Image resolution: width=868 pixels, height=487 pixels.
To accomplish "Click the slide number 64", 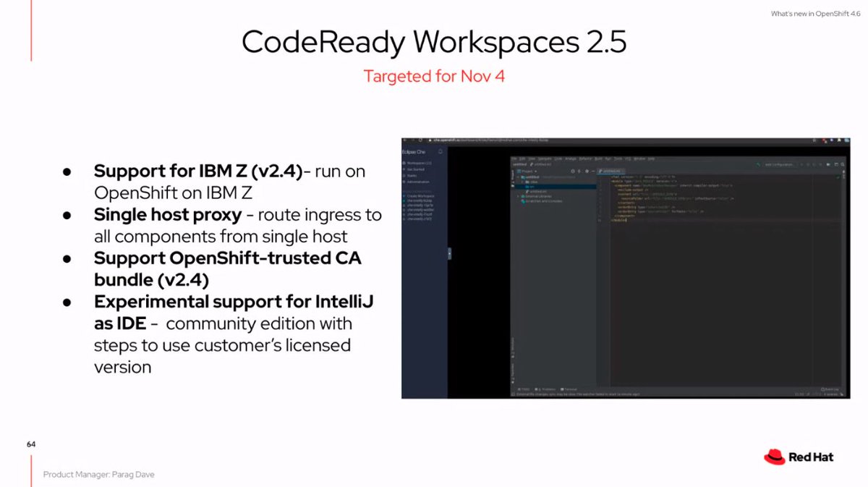I will (30, 444).
